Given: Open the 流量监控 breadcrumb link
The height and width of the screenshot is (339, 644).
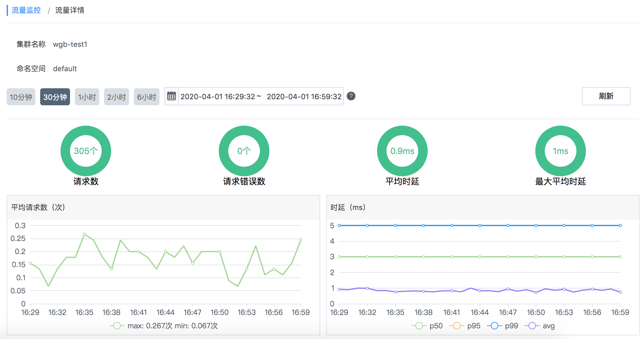Looking at the screenshot, I should (x=26, y=10).
